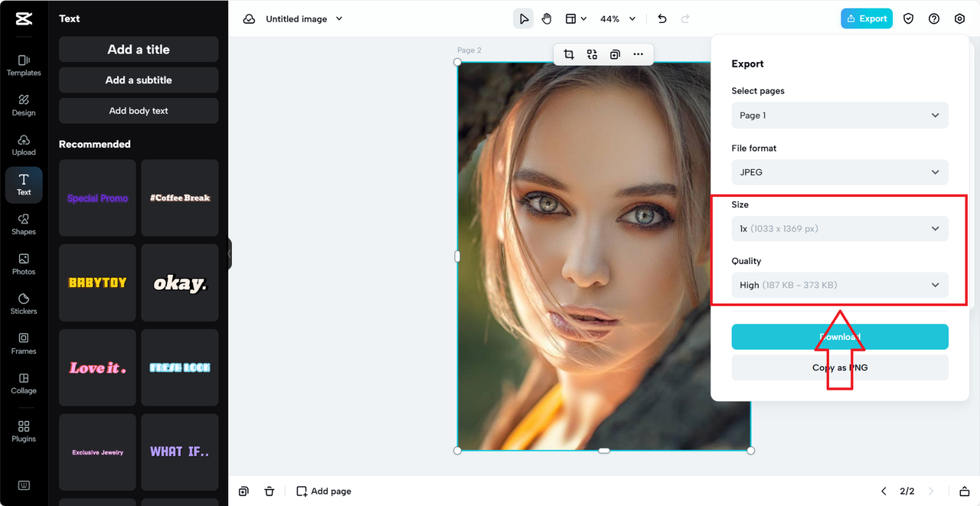Open the Shapes sidebar panel
Screen dimensions: 980x506
(24, 224)
